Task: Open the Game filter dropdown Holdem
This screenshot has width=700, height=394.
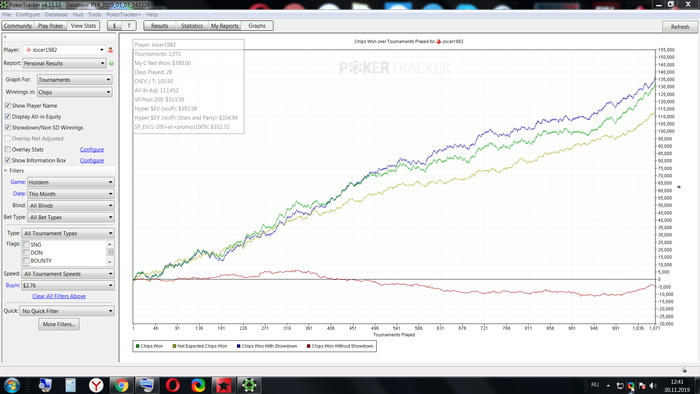Action: click(x=71, y=182)
